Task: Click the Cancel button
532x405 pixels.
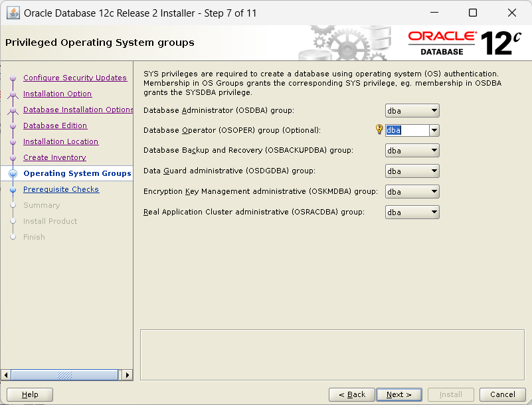Action: (503, 394)
